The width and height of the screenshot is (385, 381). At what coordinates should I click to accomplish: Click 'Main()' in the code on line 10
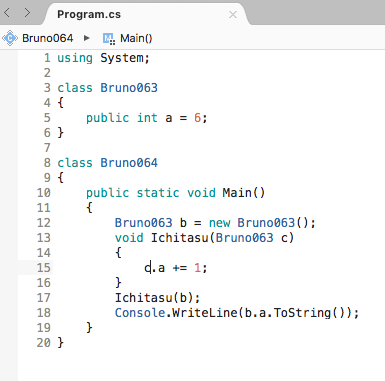point(244,193)
